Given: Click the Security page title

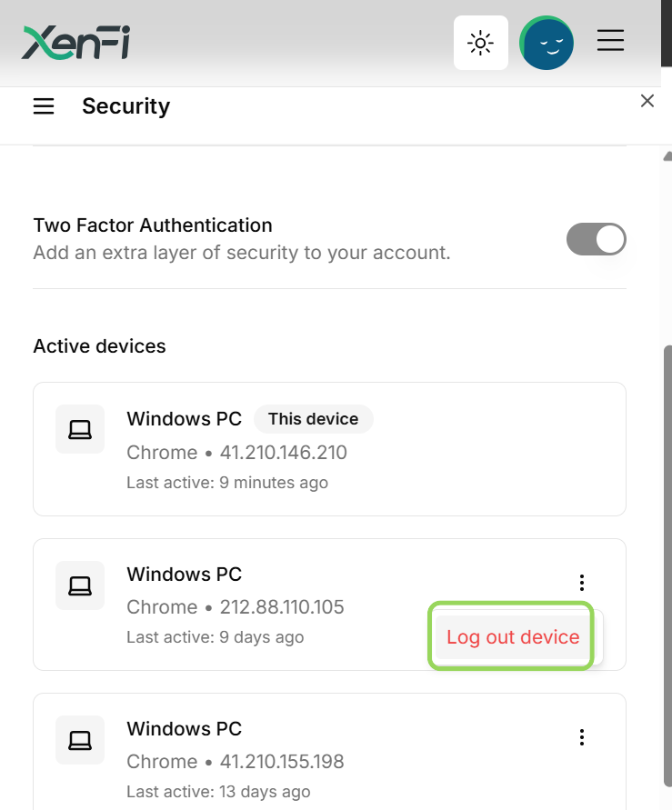Looking at the screenshot, I should coord(126,106).
